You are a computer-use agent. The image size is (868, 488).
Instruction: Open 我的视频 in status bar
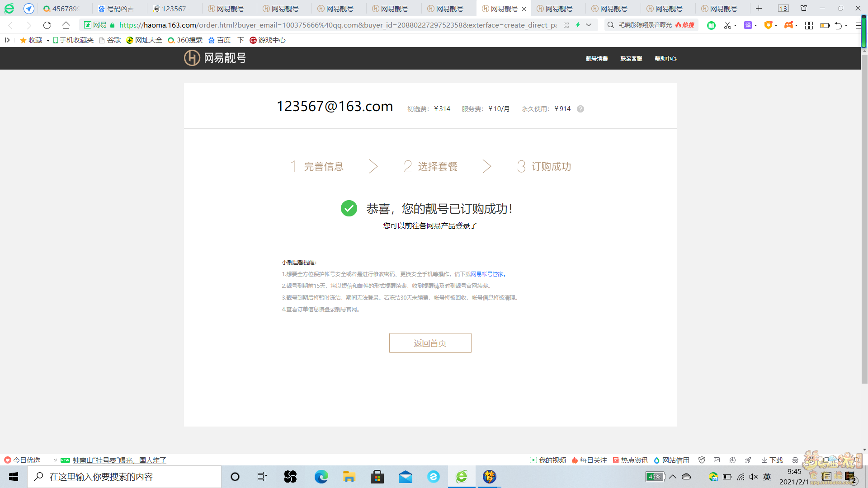(x=548, y=460)
